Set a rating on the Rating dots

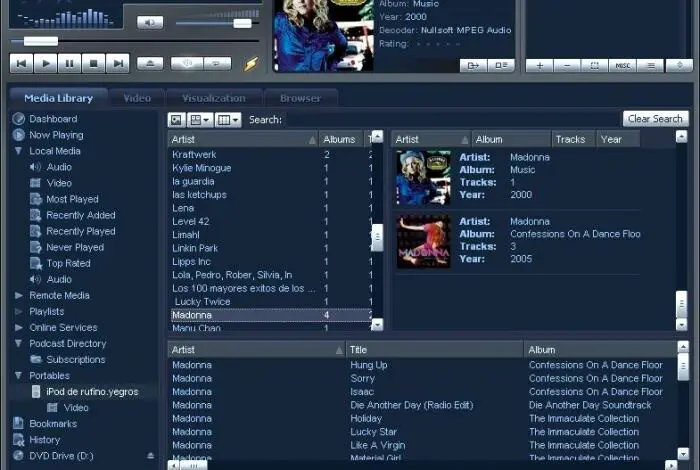point(438,44)
